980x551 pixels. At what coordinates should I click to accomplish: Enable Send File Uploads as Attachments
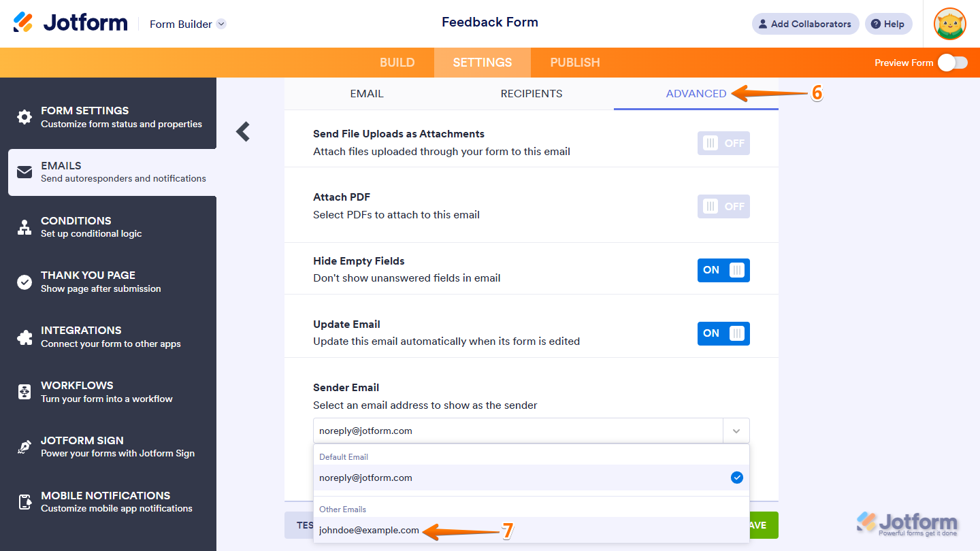[723, 144]
